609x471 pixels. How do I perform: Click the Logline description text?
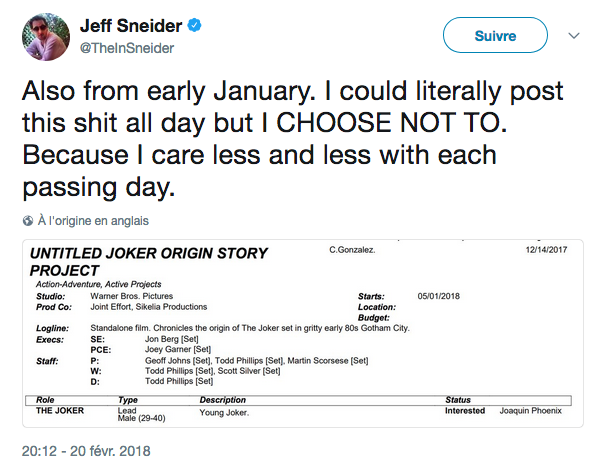250,328
